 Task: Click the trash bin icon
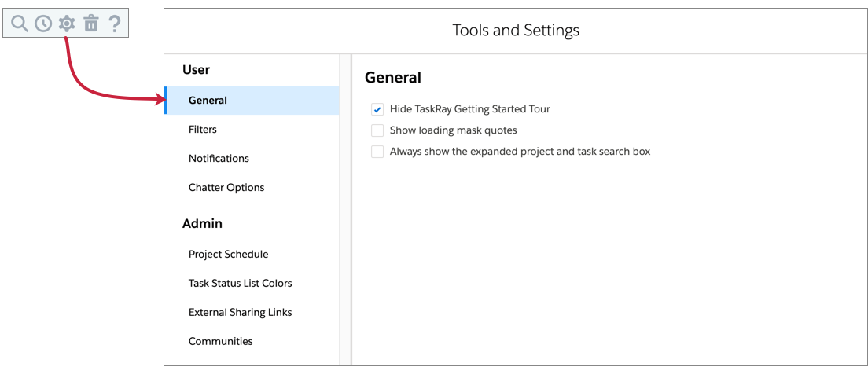[91, 24]
